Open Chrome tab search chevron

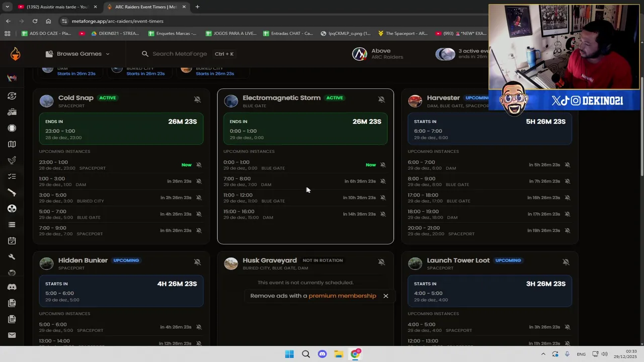point(7,7)
